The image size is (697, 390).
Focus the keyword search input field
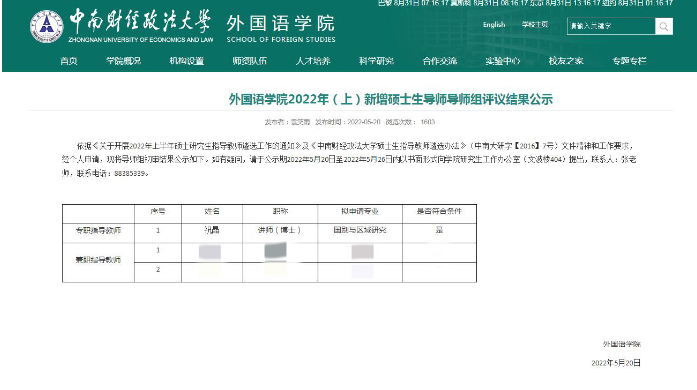coord(611,26)
